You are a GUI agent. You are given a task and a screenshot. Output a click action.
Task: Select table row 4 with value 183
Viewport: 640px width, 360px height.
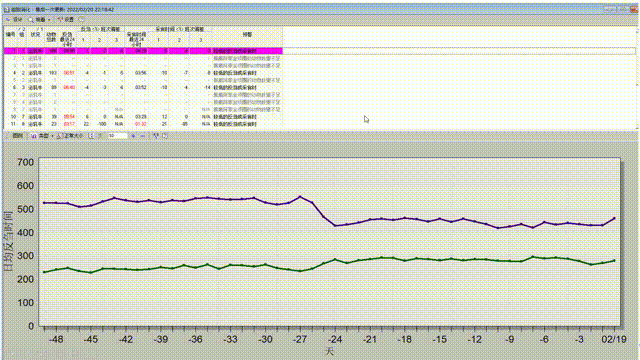tap(143, 73)
